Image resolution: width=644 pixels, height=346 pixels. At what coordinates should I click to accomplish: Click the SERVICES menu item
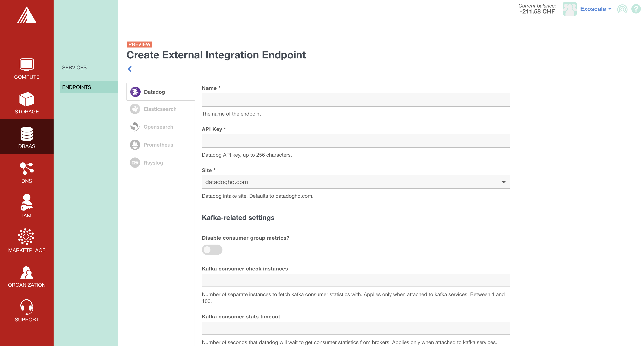tap(74, 67)
